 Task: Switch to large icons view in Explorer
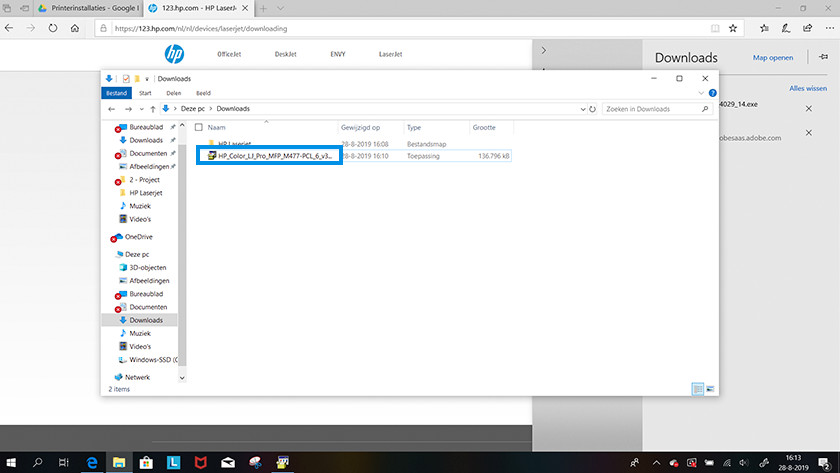[x=710, y=389]
